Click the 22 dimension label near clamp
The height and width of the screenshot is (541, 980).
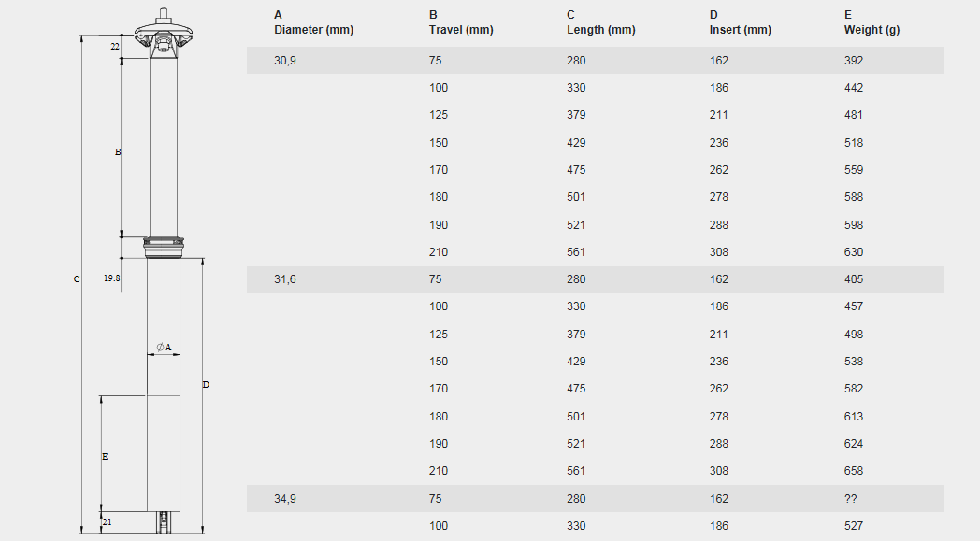pyautogui.click(x=115, y=46)
